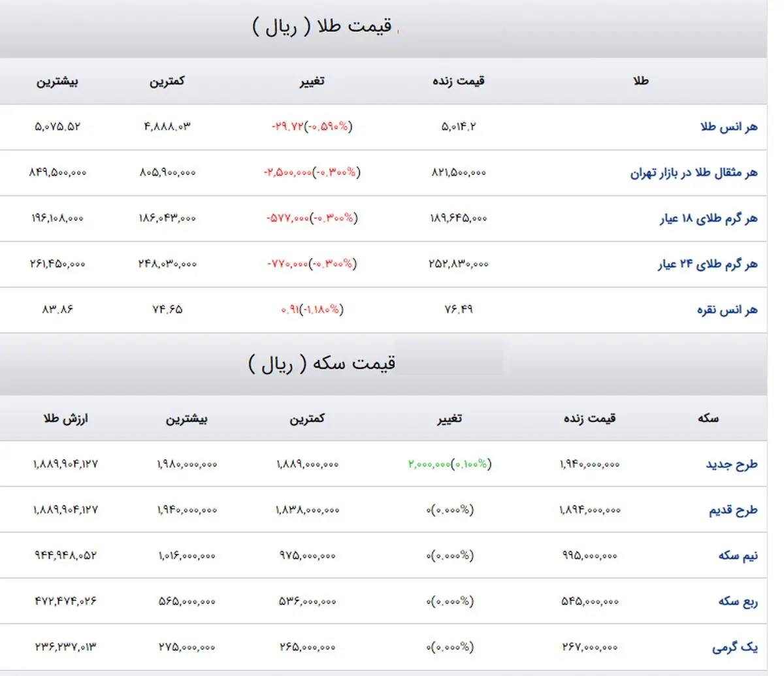Click 'هر مثقال طلا در بازار تهران' link
784x676 pixels.
[693, 173]
